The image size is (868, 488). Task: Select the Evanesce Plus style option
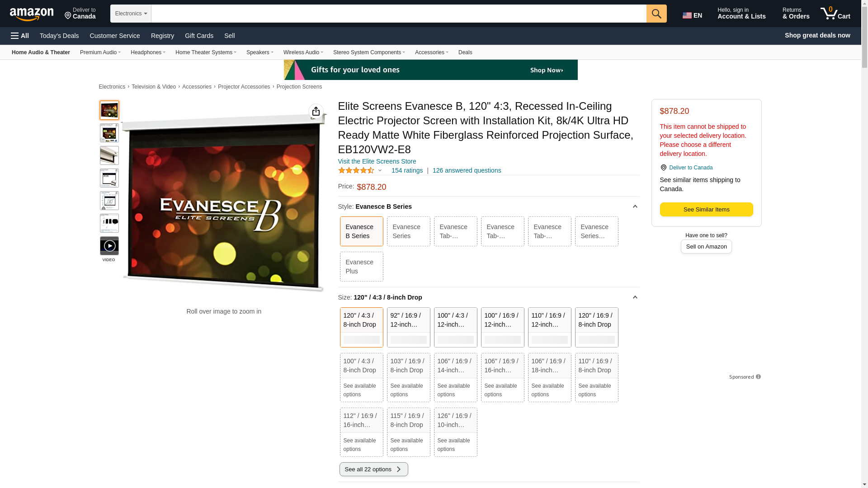[361, 267]
